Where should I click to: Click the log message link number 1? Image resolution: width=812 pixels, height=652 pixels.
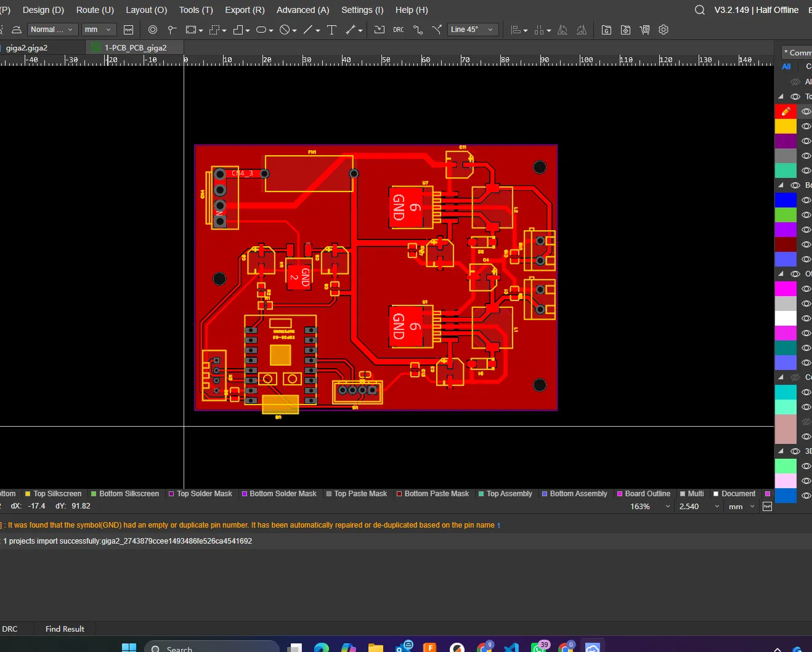tap(498, 525)
